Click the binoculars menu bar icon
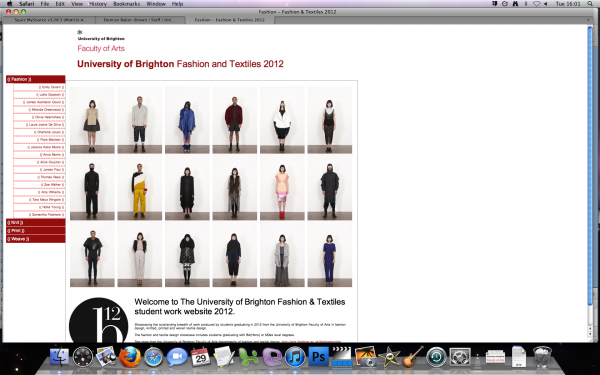Viewport: 600px width, 375px height. click(x=515, y=4)
